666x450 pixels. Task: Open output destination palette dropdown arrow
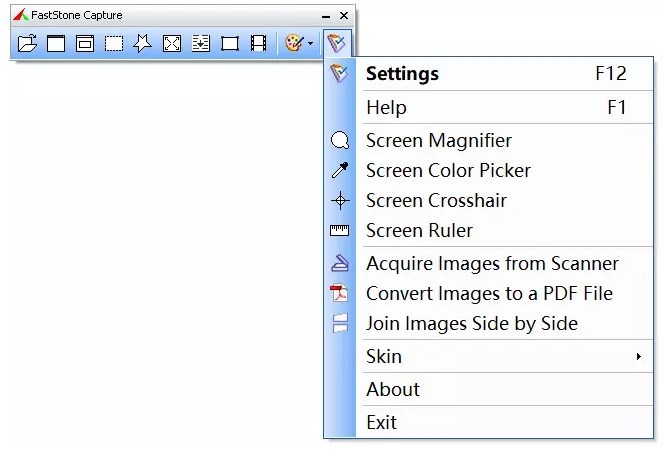point(311,43)
